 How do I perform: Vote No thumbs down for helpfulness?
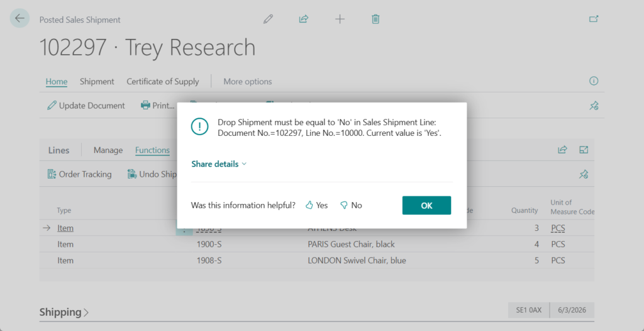click(351, 205)
